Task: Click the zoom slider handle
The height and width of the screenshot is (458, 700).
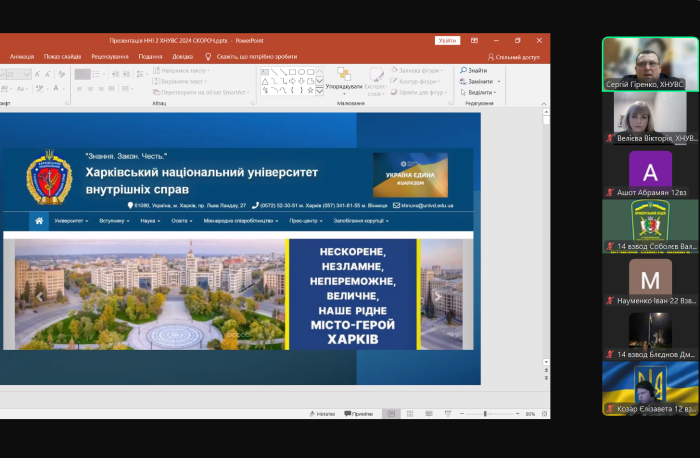Action: point(485,413)
